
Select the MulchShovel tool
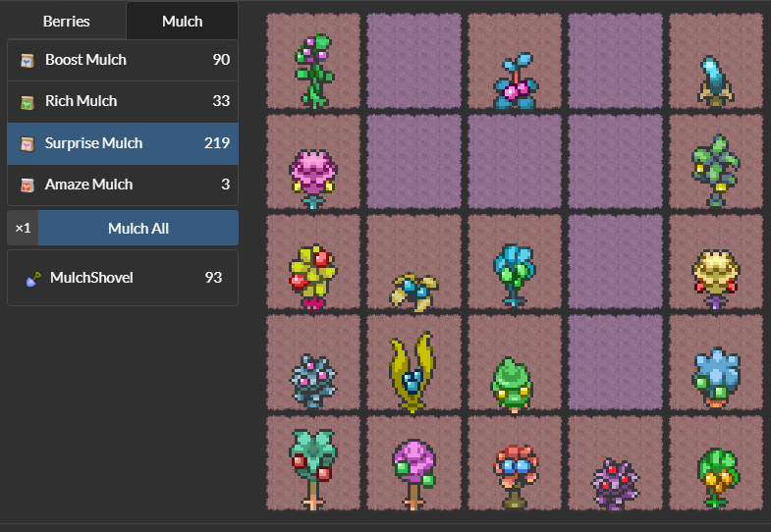click(123, 278)
